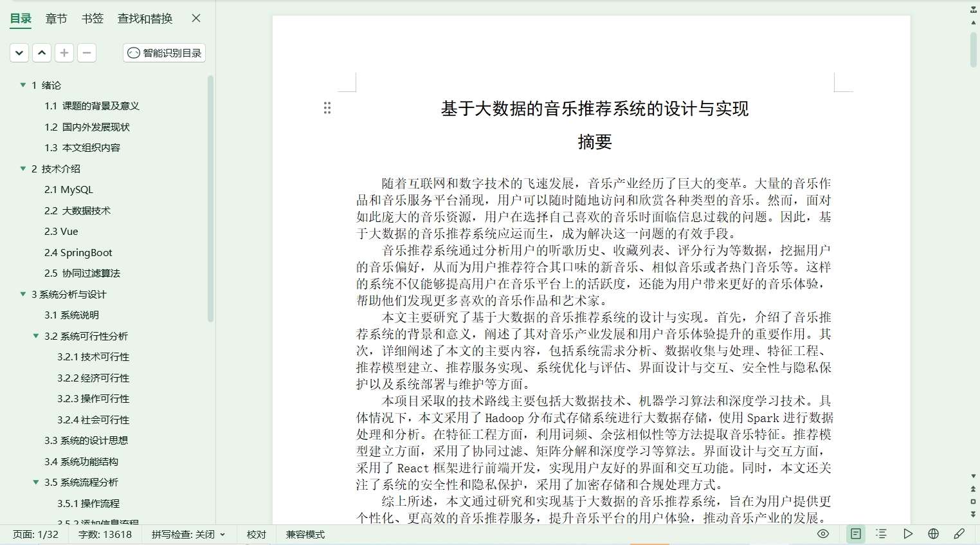Collapse the 3.5 系统流程分析 node
The height and width of the screenshot is (545, 980).
(36, 482)
